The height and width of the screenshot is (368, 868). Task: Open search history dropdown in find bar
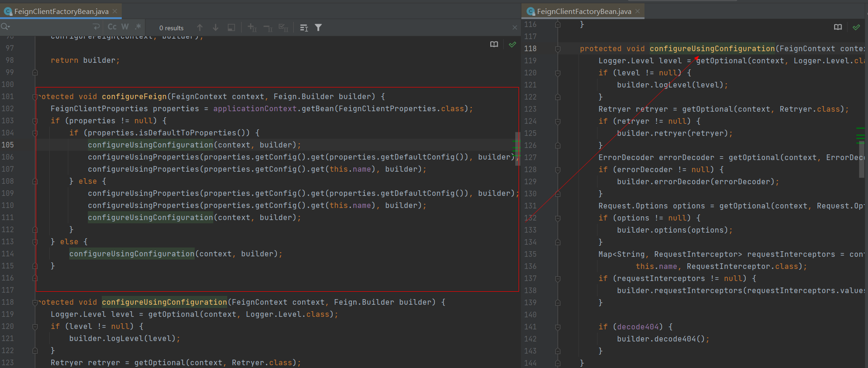[6, 27]
